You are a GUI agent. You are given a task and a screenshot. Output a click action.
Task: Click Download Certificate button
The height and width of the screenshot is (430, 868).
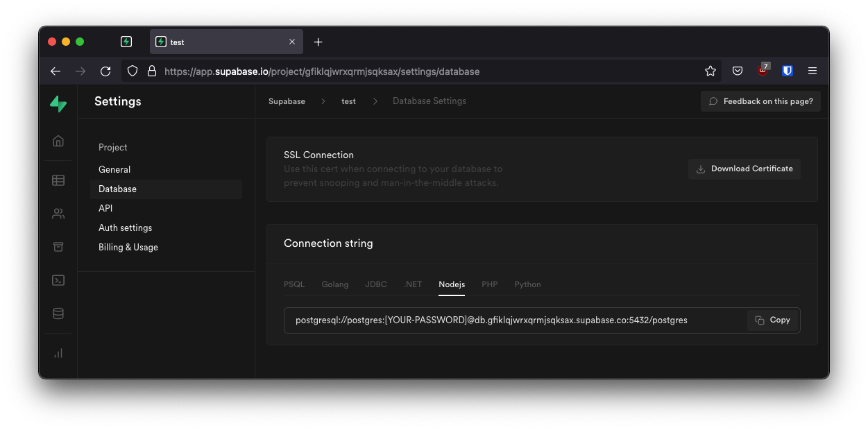744,169
